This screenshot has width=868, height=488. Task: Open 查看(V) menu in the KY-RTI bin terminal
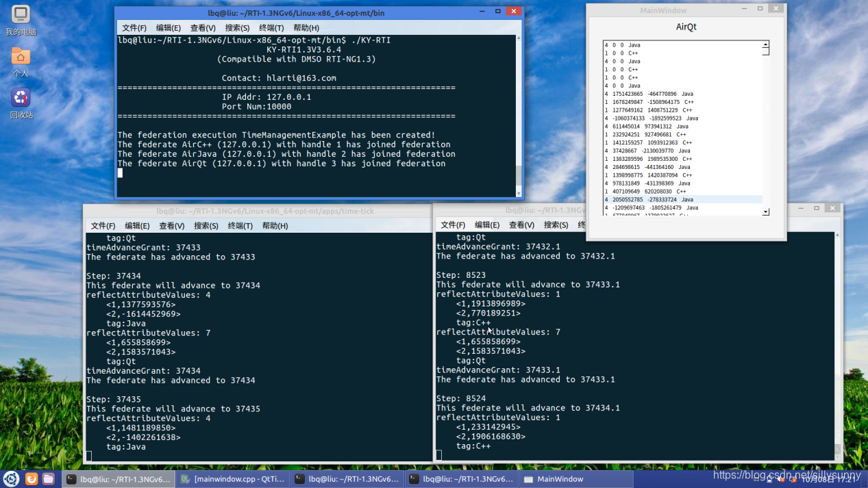pyautogui.click(x=203, y=28)
